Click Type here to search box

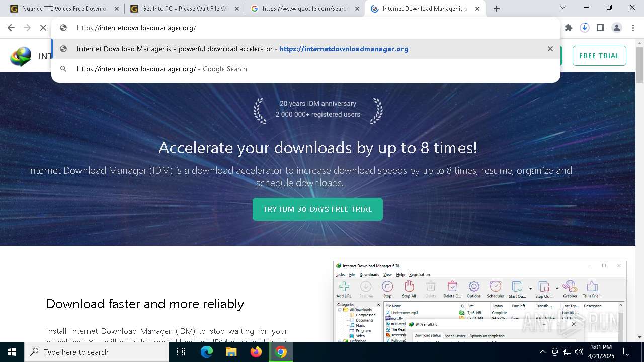point(97,352)
